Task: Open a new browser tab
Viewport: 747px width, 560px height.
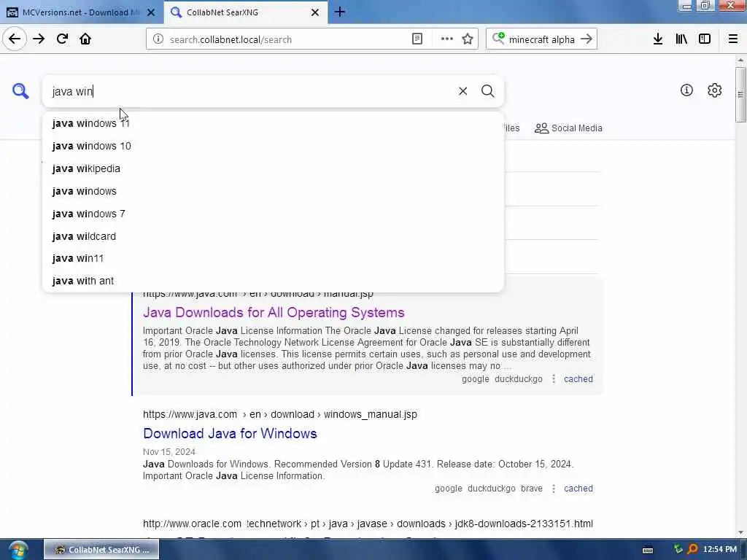Action: [x=340, y=12]
